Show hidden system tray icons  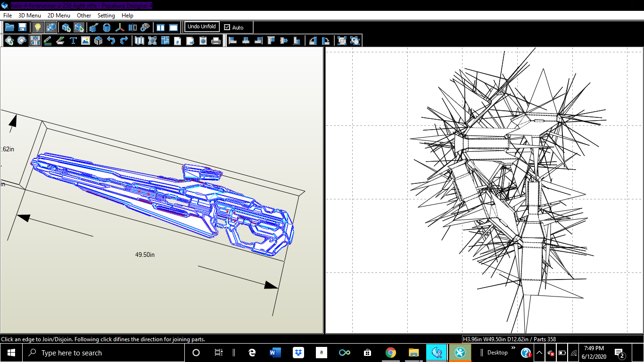tap(539, 353)
